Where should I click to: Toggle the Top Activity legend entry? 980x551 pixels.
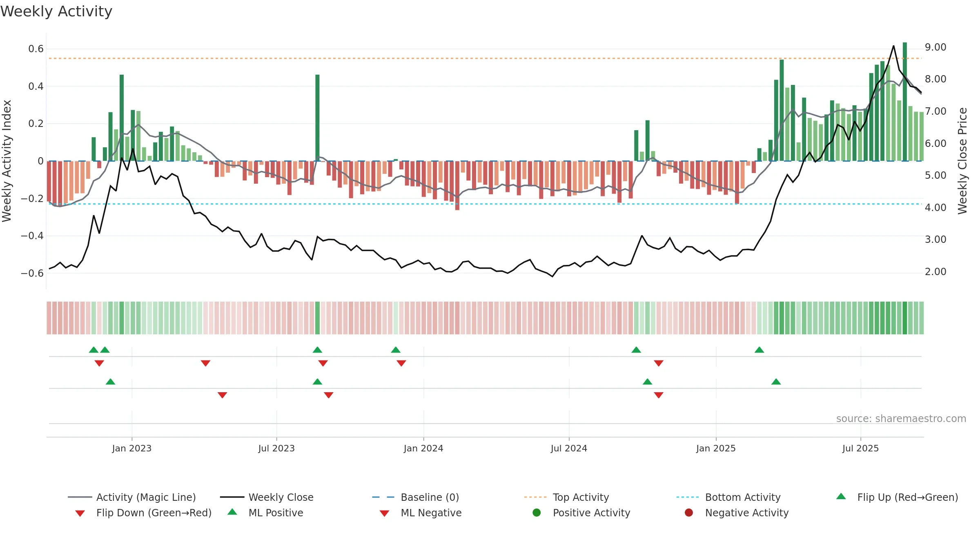(566, 497)
